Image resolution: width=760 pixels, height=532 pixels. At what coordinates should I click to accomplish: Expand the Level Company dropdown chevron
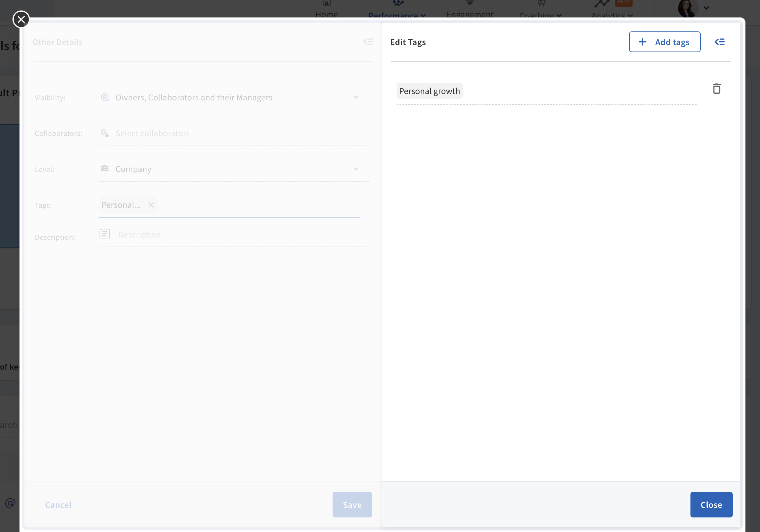coord(356,169)
